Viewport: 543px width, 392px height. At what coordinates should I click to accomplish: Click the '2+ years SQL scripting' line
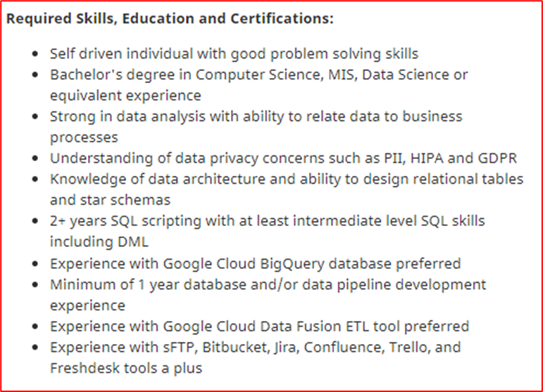(x=267, y=221)
